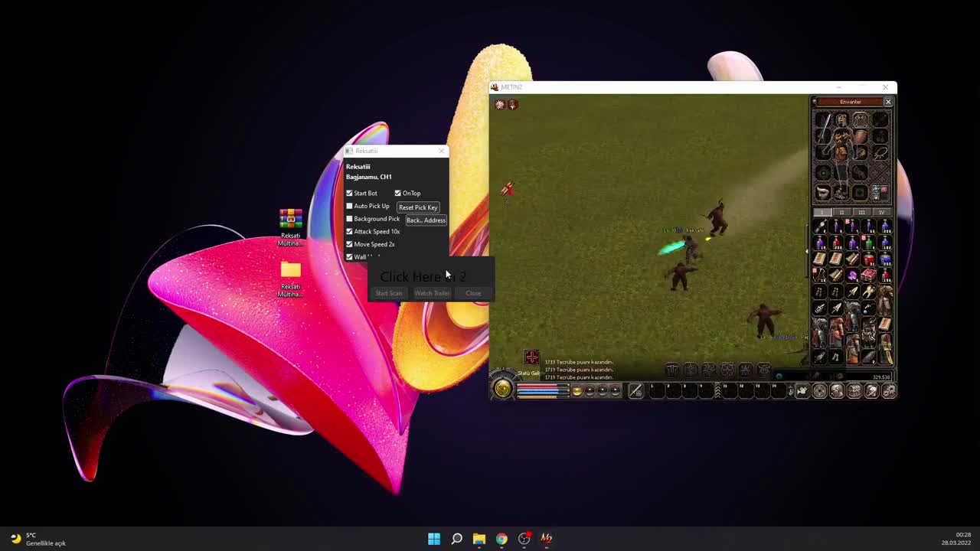Click the first round gold skill orb

point(577,390)
